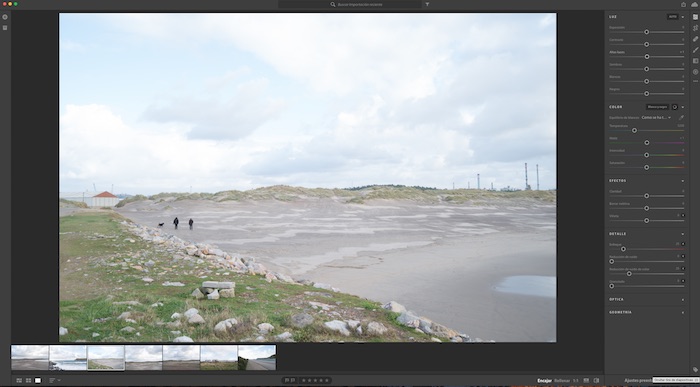This screenshot has width=700, height=387.
Task: Adjust the Saturación slider handle
Action: point(646,167)
